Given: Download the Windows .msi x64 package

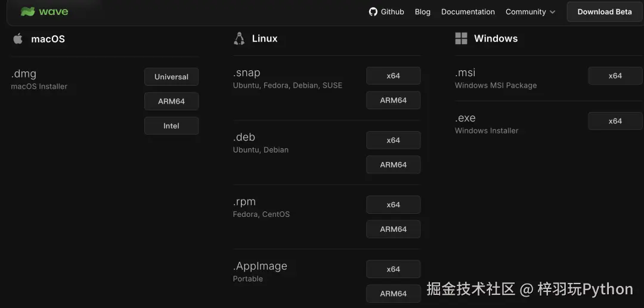Looking at the screenshot, I should (x=615, y=76).
